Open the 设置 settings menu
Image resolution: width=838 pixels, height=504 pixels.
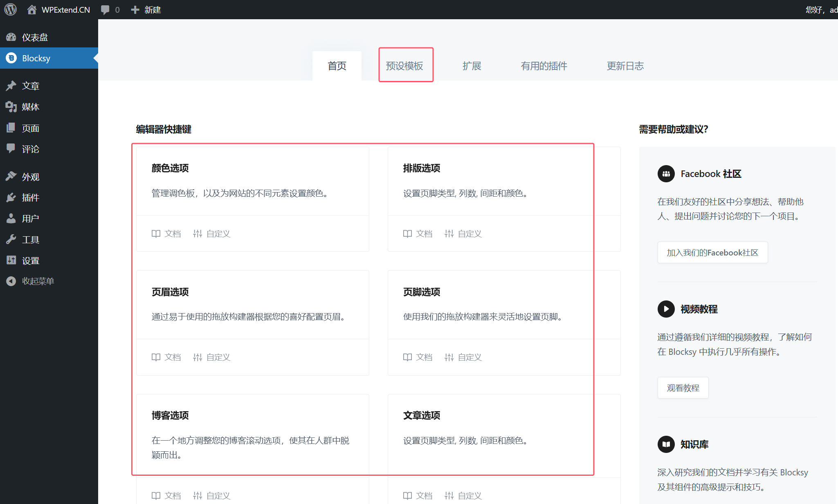coord(49,260)
